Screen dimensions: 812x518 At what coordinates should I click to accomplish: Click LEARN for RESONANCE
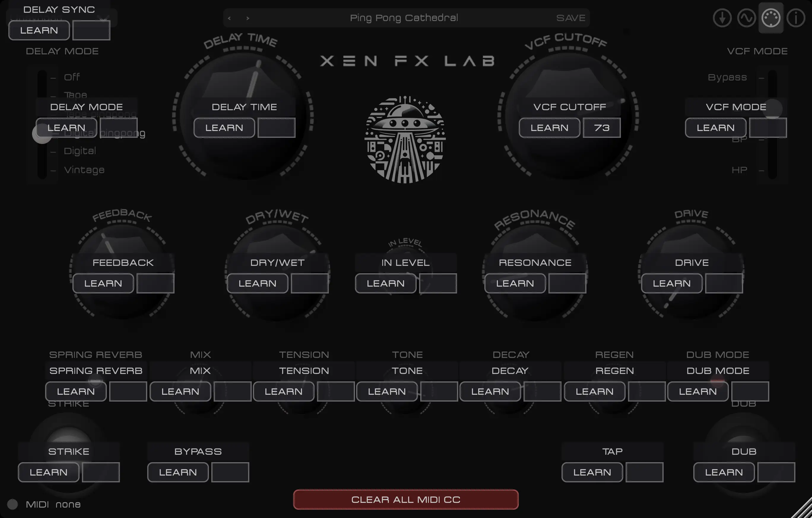pyautogui.click(x=515, y=283)
